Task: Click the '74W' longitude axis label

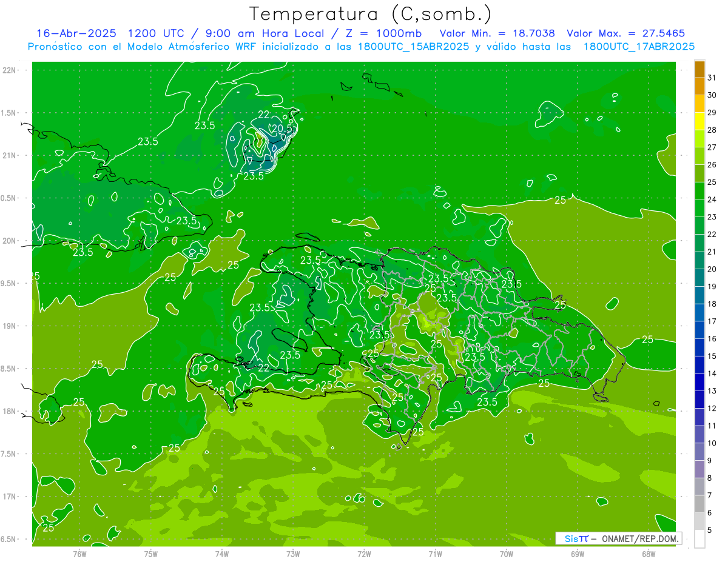Action: [x=221, y=554]
